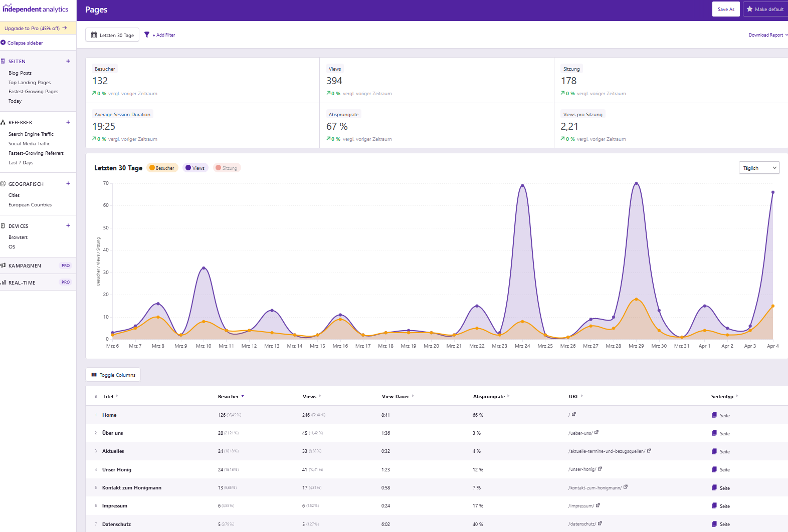This screenshot has width=788, height=532.
Task: Open the Letzten 30 Tage date picker
Action: (112, 35)
